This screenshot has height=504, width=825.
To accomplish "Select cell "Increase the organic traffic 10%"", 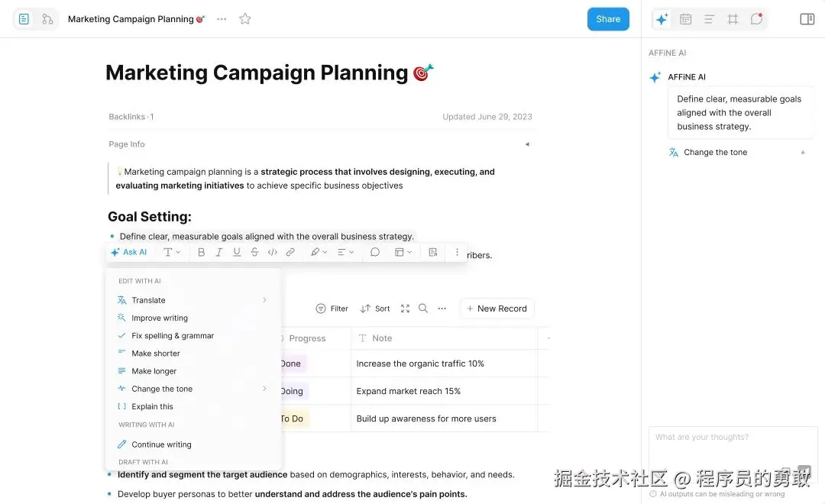I will tap(444, 363).
